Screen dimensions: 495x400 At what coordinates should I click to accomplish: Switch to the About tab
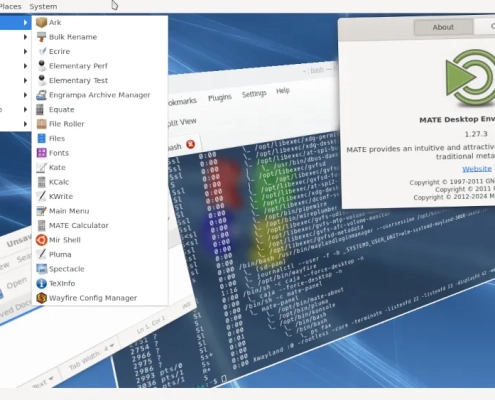tap(443, 27)
